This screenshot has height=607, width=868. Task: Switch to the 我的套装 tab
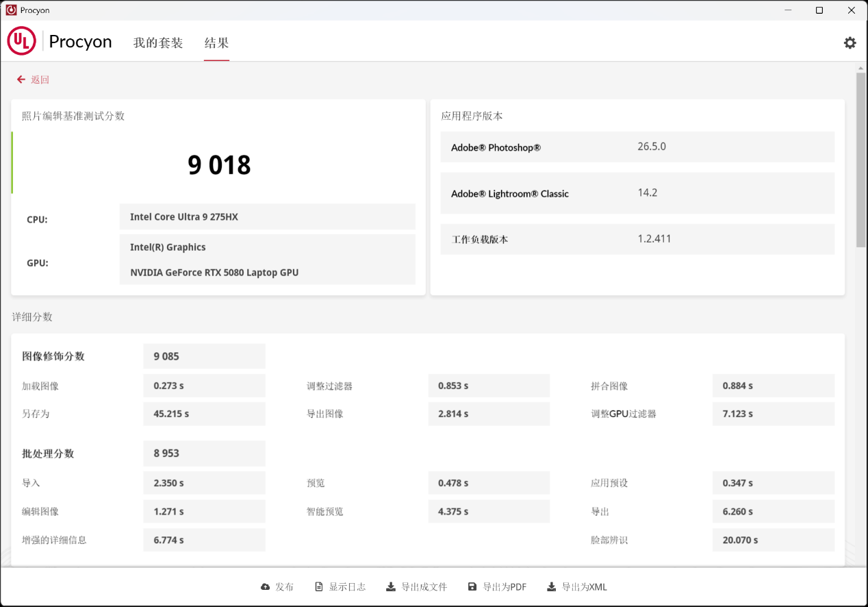pyautogui.click(x=158, y=42)
